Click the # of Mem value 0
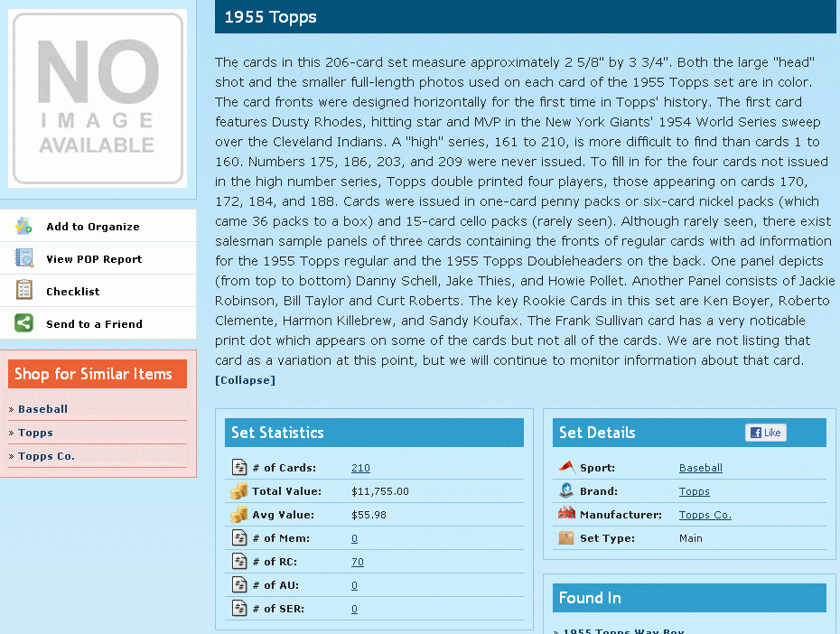Screen dimensions: 840x634 coord(354,538)
